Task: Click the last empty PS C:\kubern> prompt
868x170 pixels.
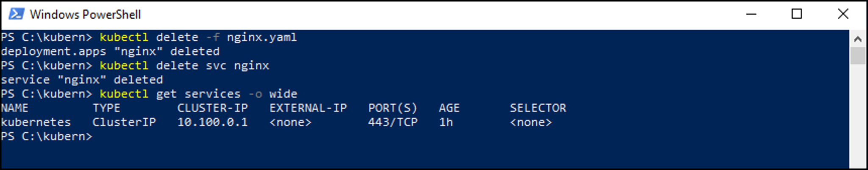Action: tap(47, 137)
